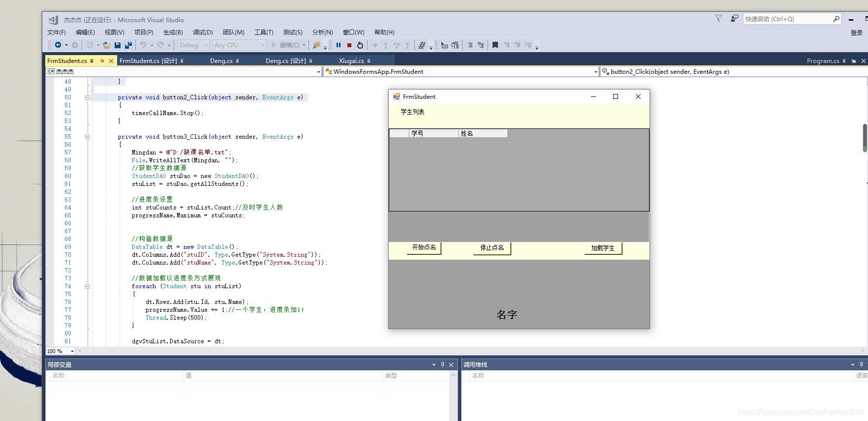The image size is (868, 421).
Task: Toggle the Program.cs preview tab keep-open pin
Action: (x=854, y=61)
